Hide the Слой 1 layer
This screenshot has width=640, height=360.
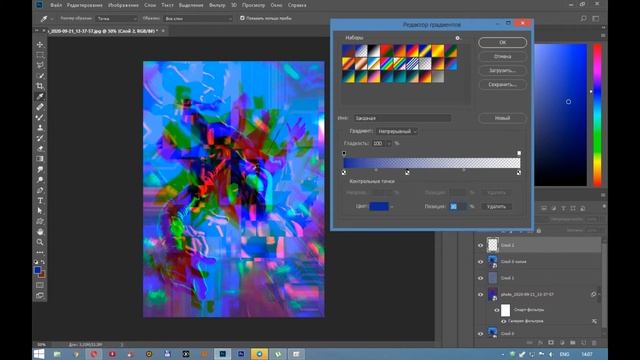(480, 278)
